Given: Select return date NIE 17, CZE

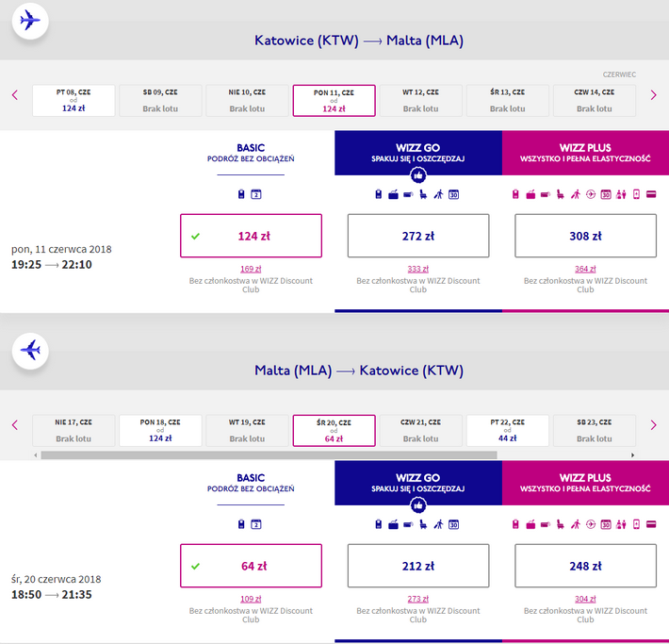Looking at the screenshot, I should point(73,431).
